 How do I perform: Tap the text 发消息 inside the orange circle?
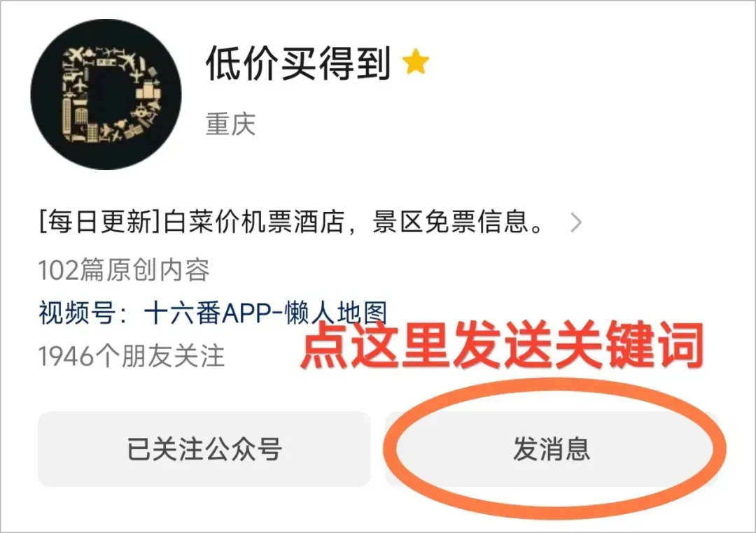(x=552, y=448)
